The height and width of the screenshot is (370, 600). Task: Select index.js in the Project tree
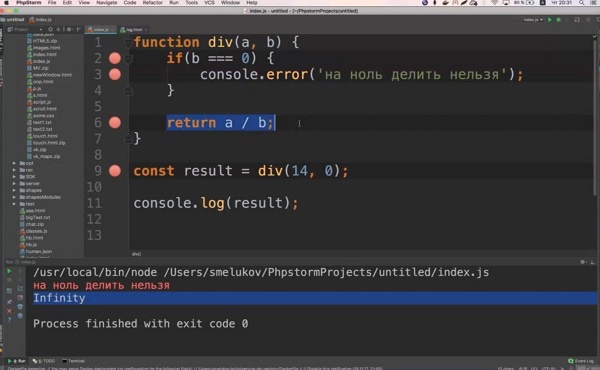pos(39,61)
